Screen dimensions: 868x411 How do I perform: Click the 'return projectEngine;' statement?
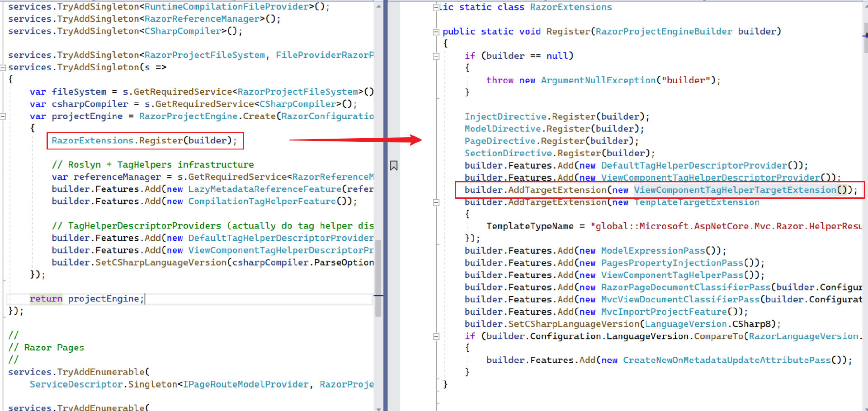tap(87, 299)
